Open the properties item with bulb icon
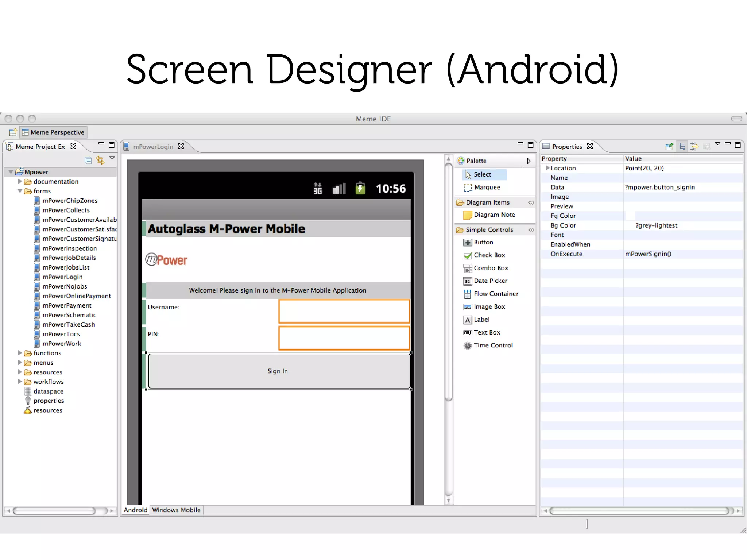This screenshot has width=747, height=560. [x=49, y=401]
